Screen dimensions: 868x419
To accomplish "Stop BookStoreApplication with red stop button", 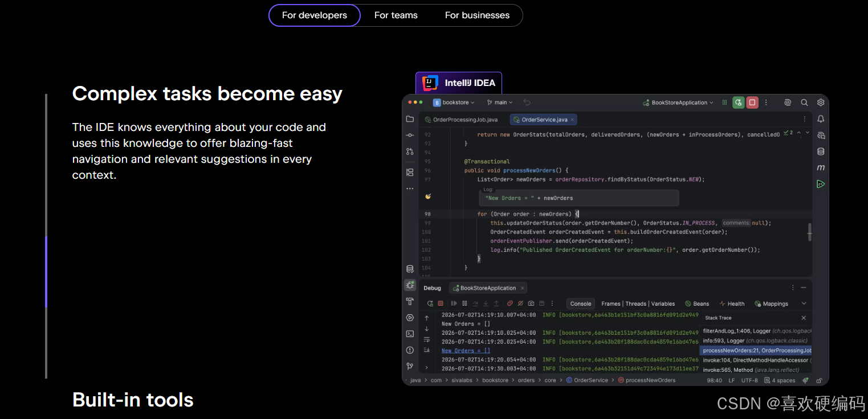I will pos(752,102).
